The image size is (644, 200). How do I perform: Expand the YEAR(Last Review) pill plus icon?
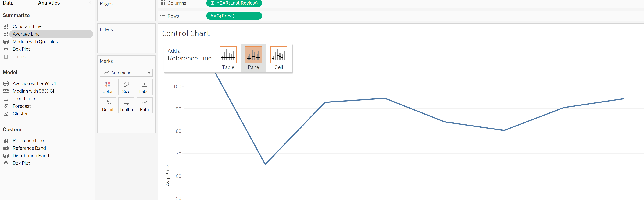213,3
